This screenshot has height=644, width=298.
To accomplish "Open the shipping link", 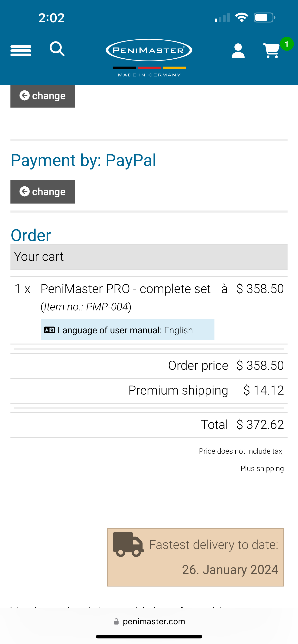I will pos(270,469).
